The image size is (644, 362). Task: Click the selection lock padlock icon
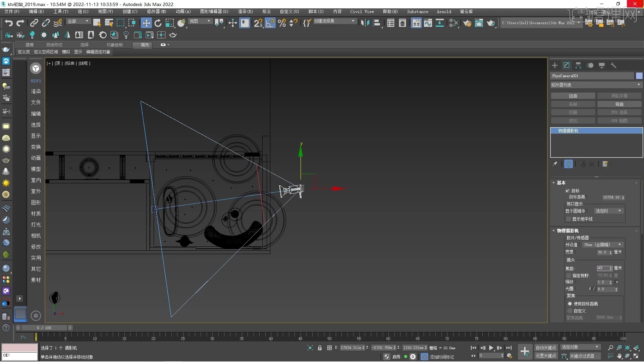(x=320, y=348)
